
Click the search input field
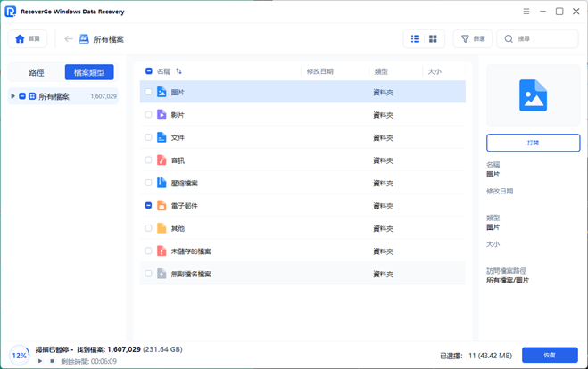(x=537, y=39)
